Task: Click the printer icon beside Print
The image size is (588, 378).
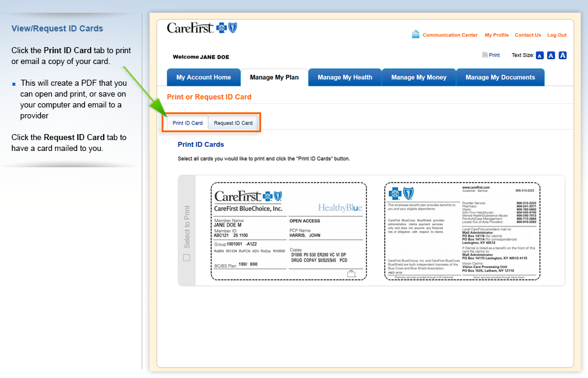Action: coord(484,55)
